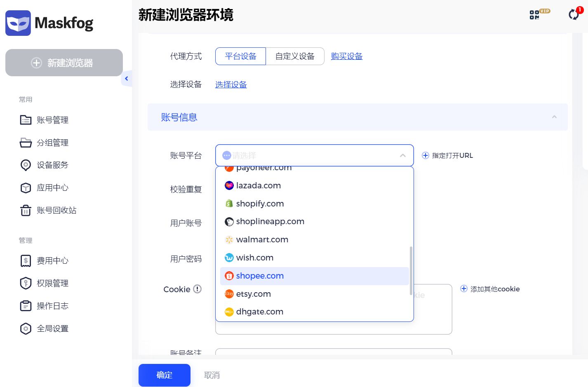Collapse the 账号信息 section chevron
Image resolution: width=588 pixels, height=387 pixels.
click(x=554, y=117)
